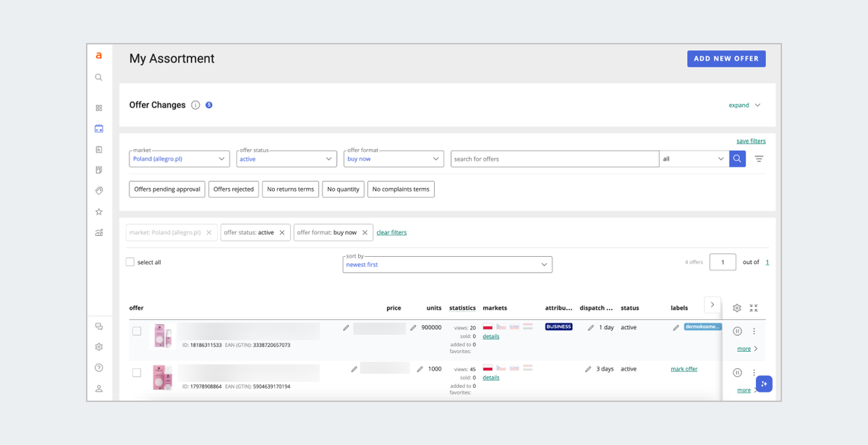Click the search icon in left sidebar
868x445 pixels.
pyautogui.click(x=99, y=77)
